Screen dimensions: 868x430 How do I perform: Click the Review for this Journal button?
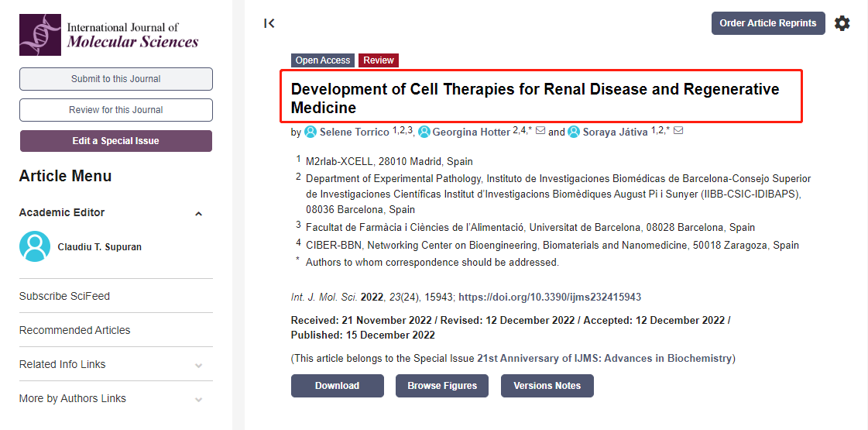pos(115,110)
